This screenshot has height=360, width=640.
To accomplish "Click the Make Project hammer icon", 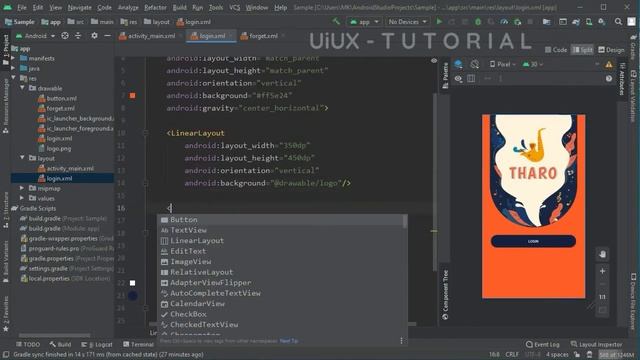I will pyautogui.click(x=336, y=21).
